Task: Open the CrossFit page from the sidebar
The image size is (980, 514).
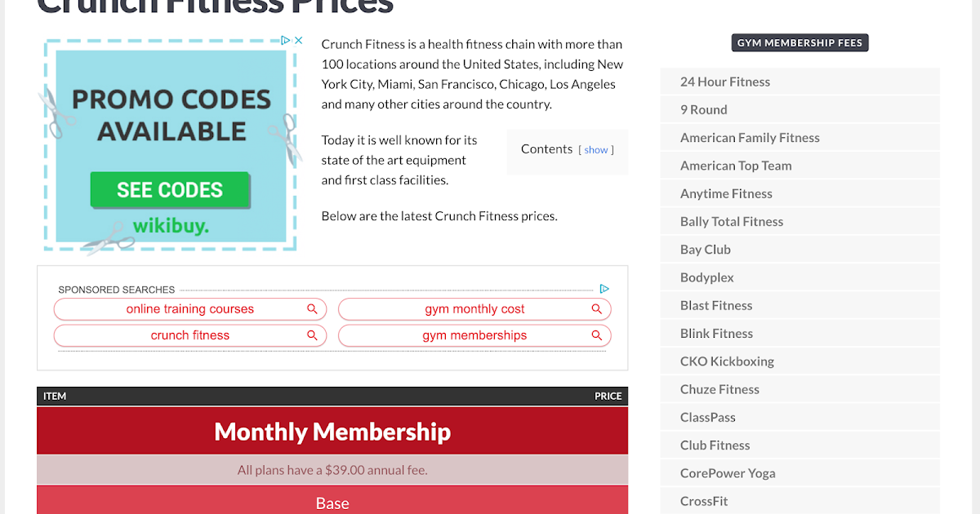Action: pyautogui.click(x=704, y=501)
